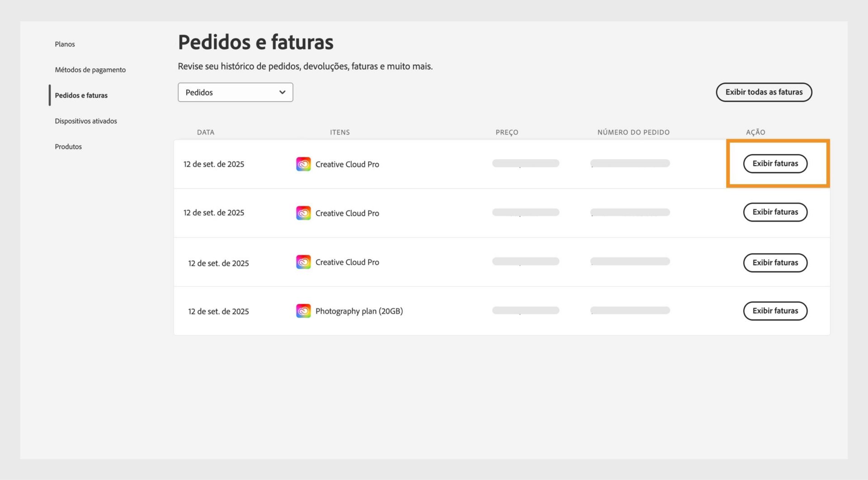Image resolution: width=868 pixels, height=480 pixels.
Task: Click the Creative Cloud Pro icon in first row
Action: pos(304,164)
